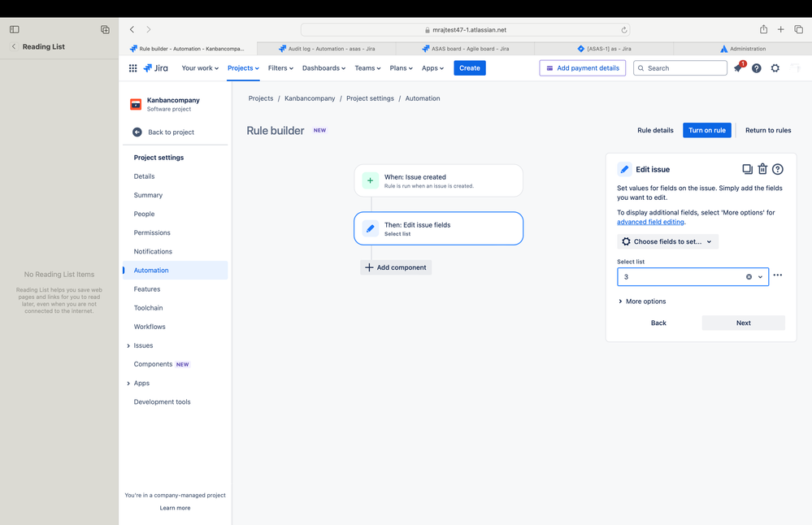Clear the Select list value
812x525 pixels.
tap(749, 277)
